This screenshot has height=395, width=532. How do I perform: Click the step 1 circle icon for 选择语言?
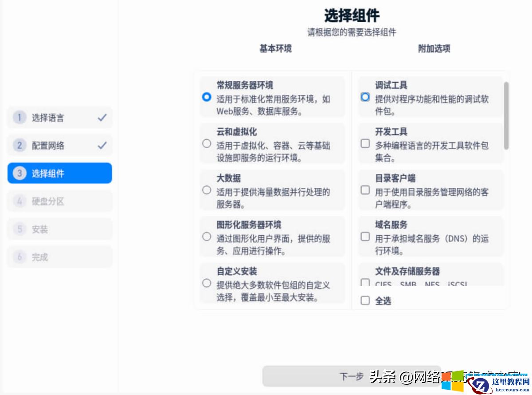[x=20, y=117]
